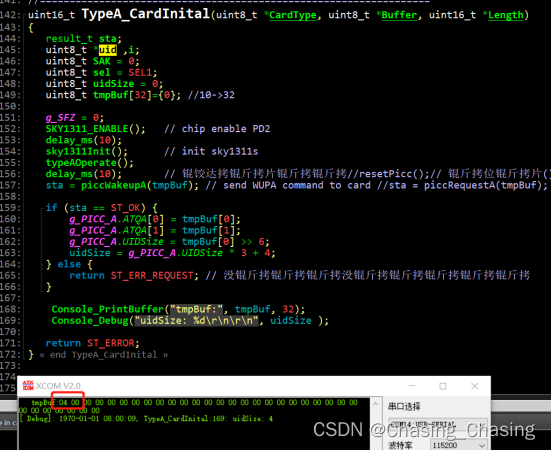Viewport: 551px width, 450px height.
Task: Click ST_ERR_REQUEST in the return statement
Action: click(152, 275)
